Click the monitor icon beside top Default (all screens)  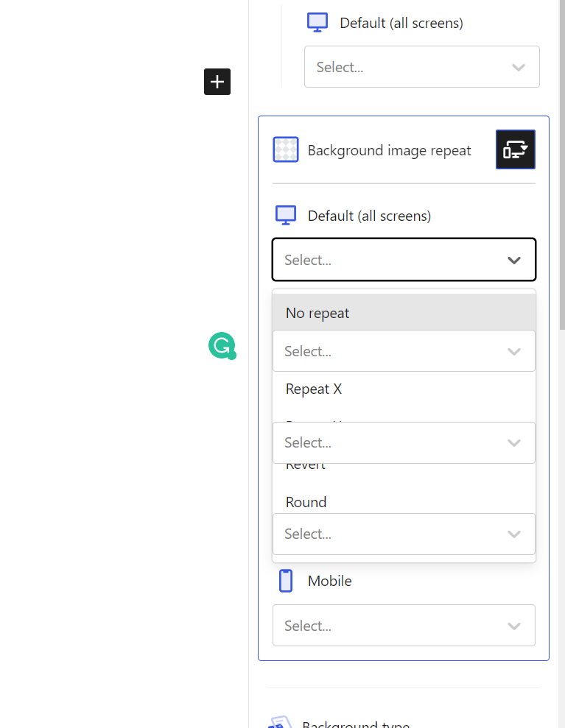point(317,21)
